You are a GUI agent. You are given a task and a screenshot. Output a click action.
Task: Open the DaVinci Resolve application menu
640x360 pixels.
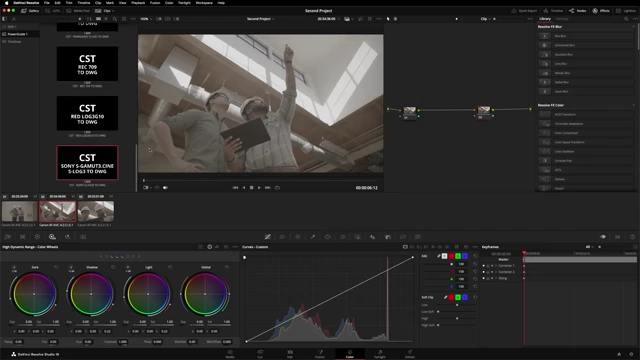click(26, 2)
